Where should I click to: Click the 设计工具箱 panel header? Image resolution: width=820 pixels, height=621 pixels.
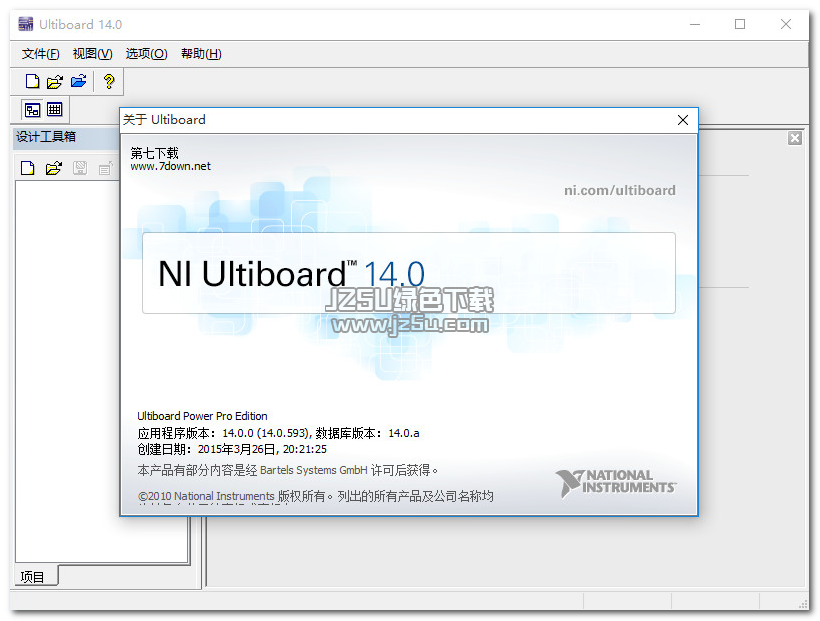click(x=66, y=137)
